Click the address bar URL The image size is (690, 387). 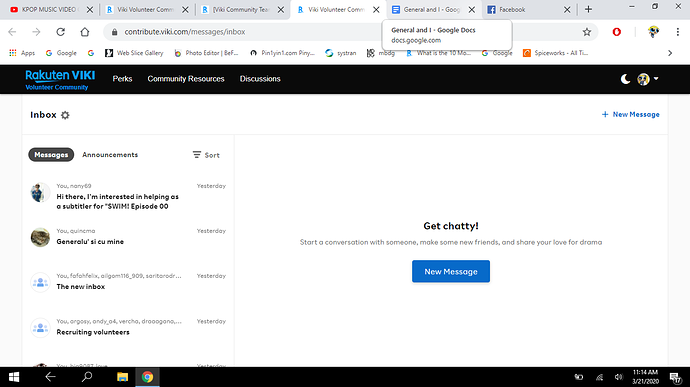tap(185, 32)
